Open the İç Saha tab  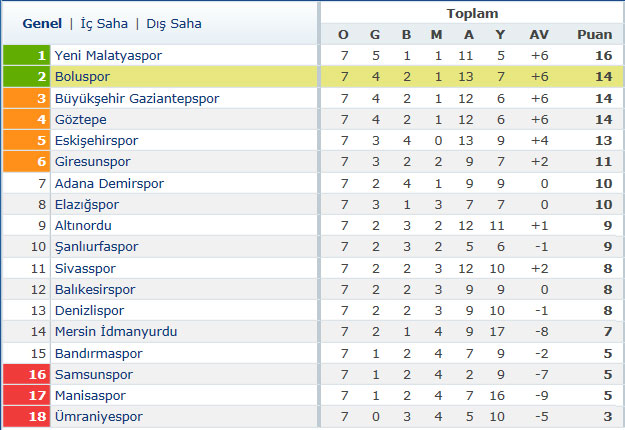[x=104, y=24]
